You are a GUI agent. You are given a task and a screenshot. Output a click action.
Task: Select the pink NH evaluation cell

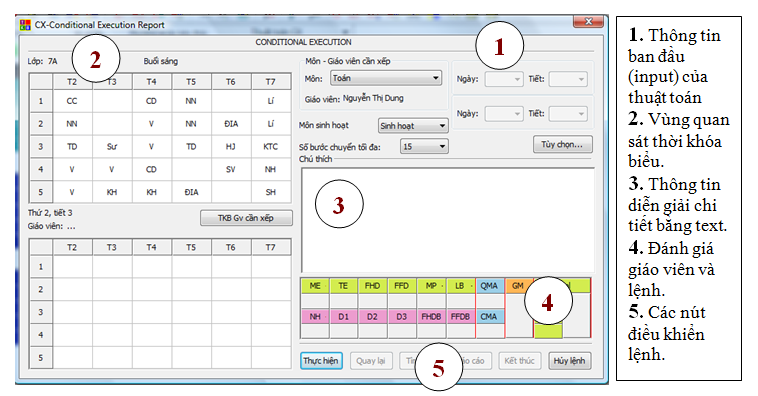pos(315,317)
